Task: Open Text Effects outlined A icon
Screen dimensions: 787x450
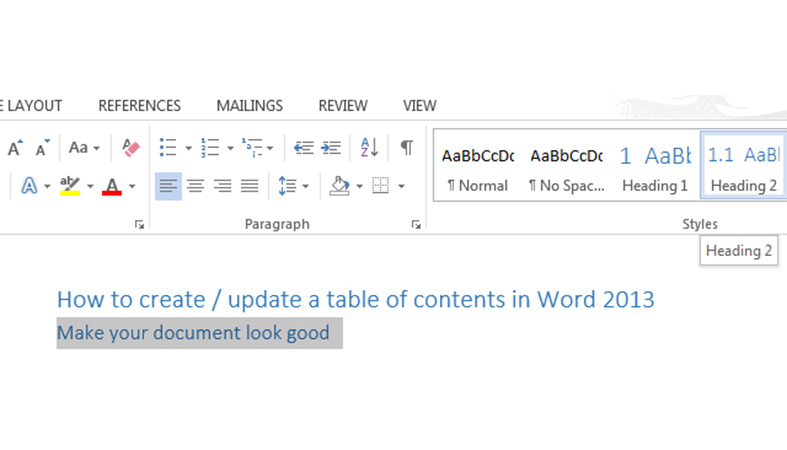Action: (x=29, y=186)
